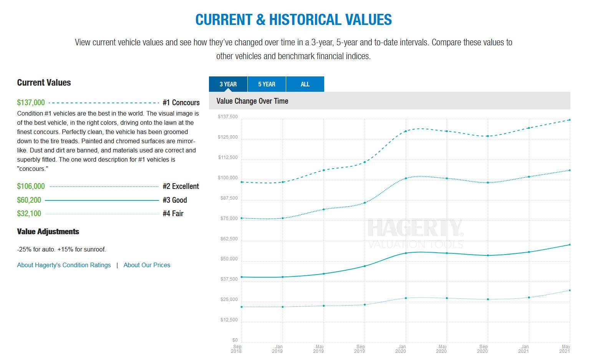Expand the #2 Excellent condition row
Viewport: 590px width, 364px height.
click(x=181, y=186)
